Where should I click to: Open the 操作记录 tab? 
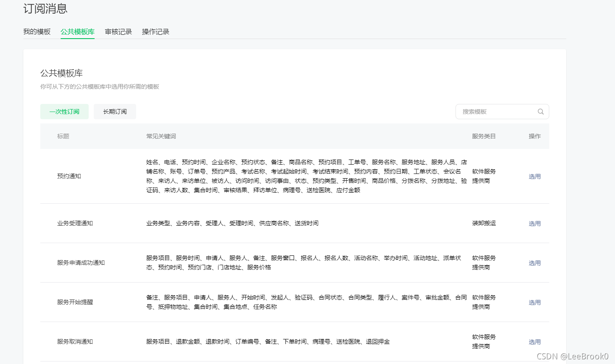156,32
